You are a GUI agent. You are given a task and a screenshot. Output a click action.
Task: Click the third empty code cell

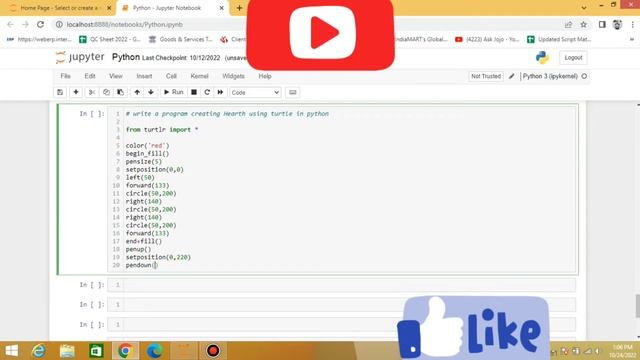[x=342, y=324]
